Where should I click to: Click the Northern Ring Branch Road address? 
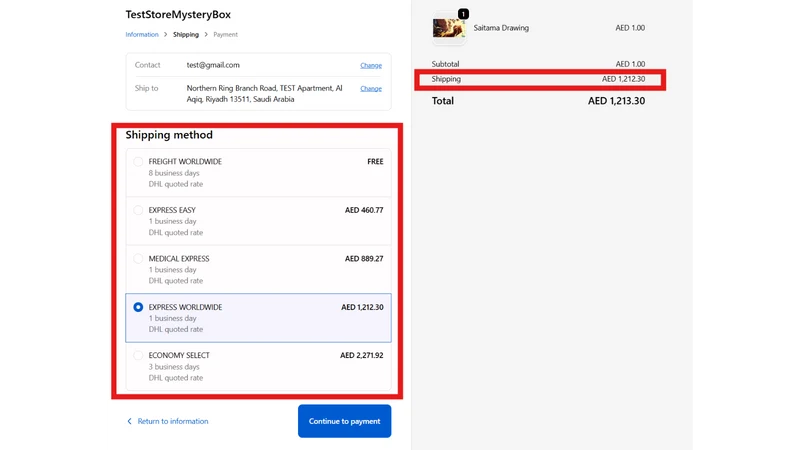coord(264,94)
